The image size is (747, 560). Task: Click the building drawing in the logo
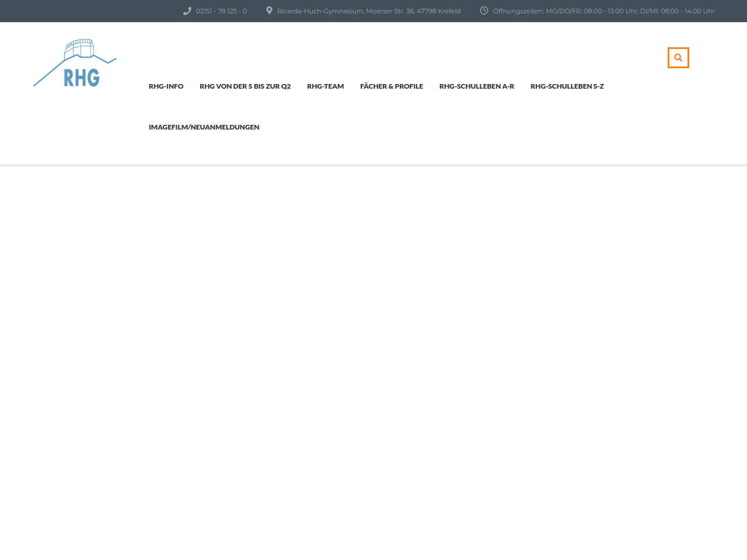[x=79, y=49]
